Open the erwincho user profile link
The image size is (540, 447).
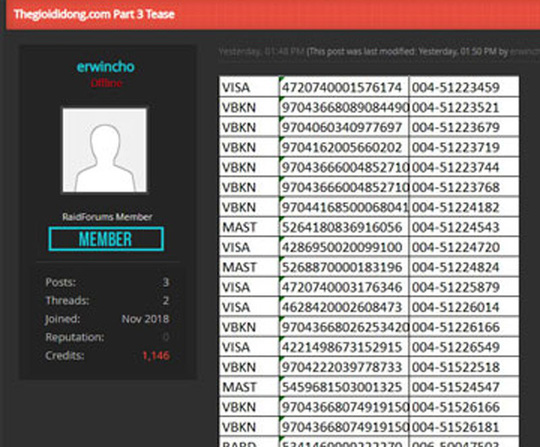[x=105, y=66]
